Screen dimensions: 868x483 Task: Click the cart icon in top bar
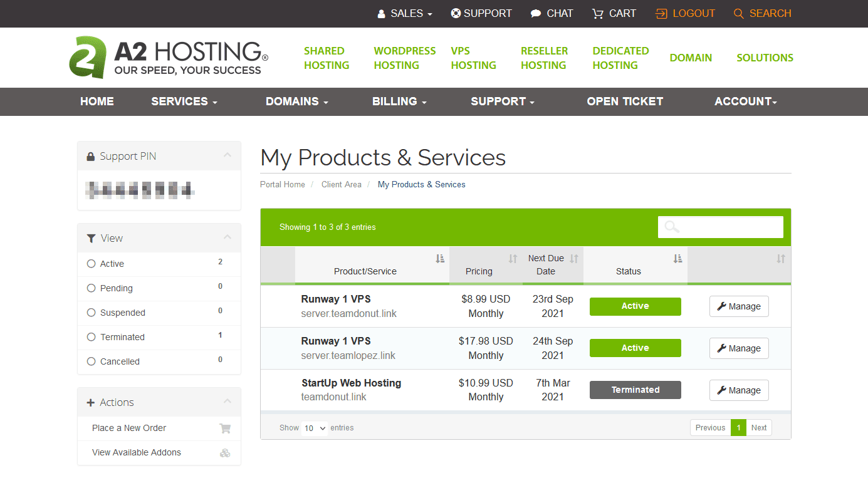[597, 13]
